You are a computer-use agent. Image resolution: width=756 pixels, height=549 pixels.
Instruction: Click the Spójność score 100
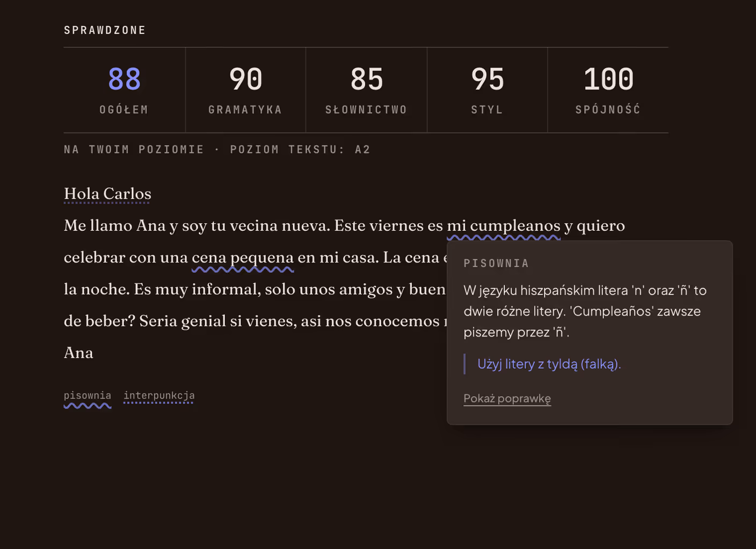[x=608, y=90]
